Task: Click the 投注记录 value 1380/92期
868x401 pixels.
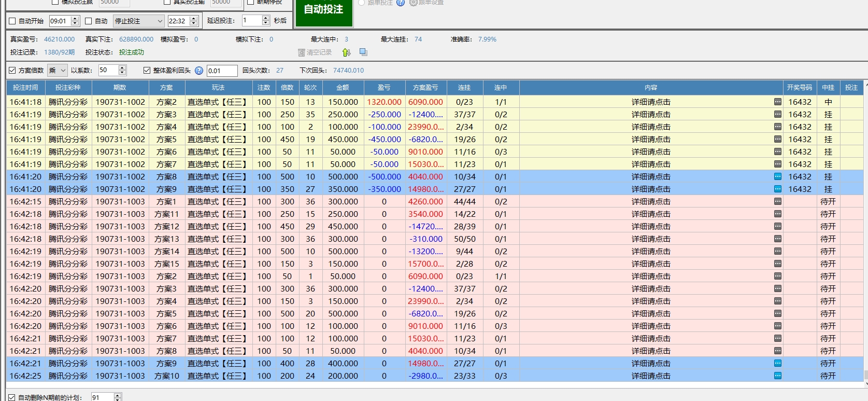Action: [59, 52]
